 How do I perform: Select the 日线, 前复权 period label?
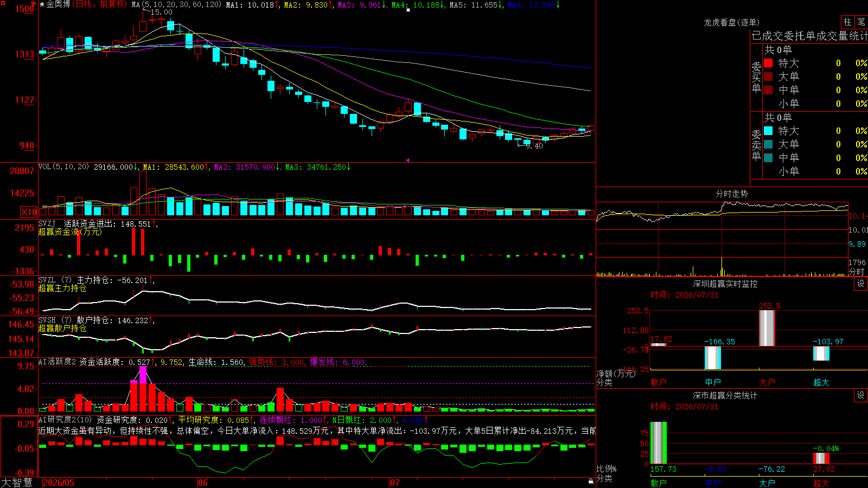click(100, 4)
